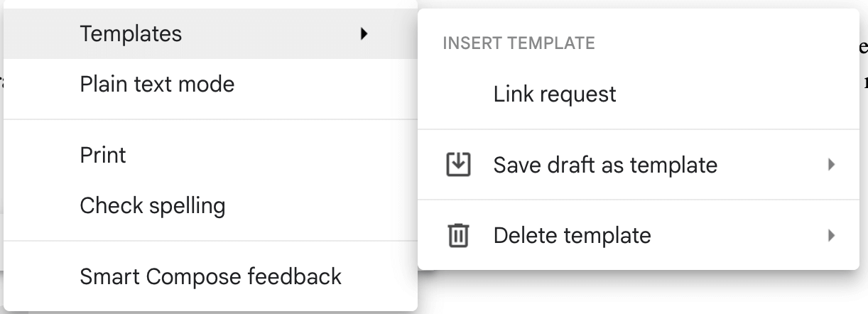
Task: Click the trash can icon for Delete template
Action: 458,235
